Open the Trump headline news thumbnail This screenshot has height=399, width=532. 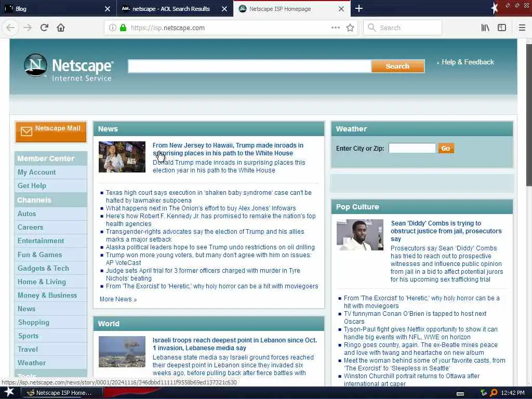coord(122,157)
